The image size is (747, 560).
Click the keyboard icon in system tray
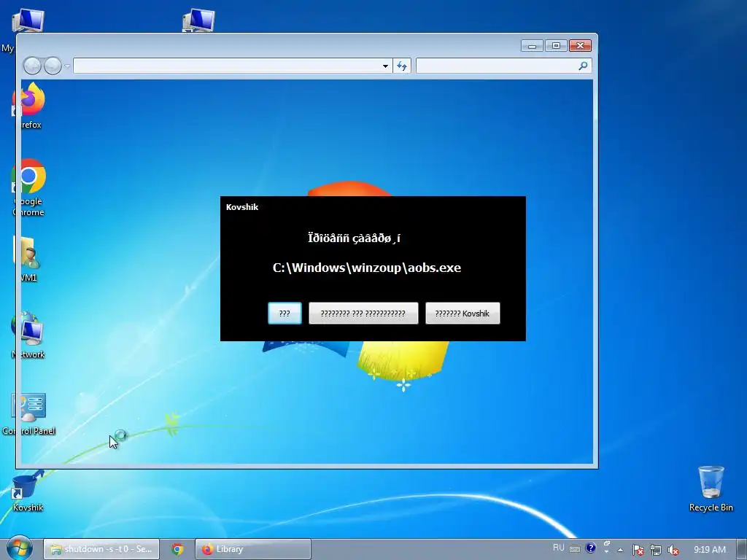coord(575,548)
